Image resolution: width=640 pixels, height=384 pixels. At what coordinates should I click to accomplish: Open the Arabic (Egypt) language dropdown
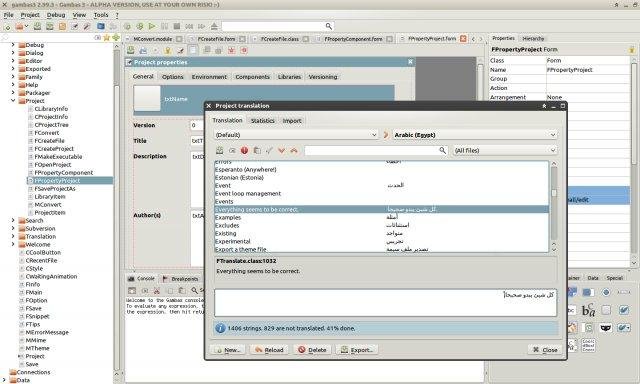475,135
